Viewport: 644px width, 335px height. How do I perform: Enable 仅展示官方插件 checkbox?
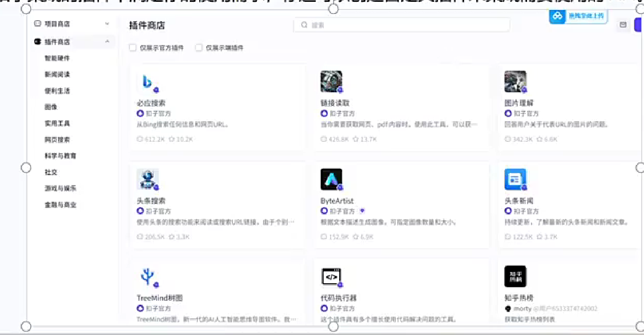coord(133,47)
